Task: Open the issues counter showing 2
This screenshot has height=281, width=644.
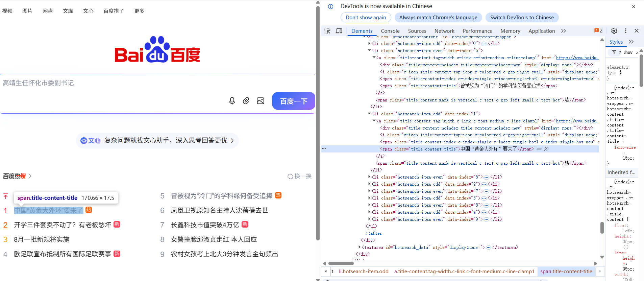Action: pos(598,31)
